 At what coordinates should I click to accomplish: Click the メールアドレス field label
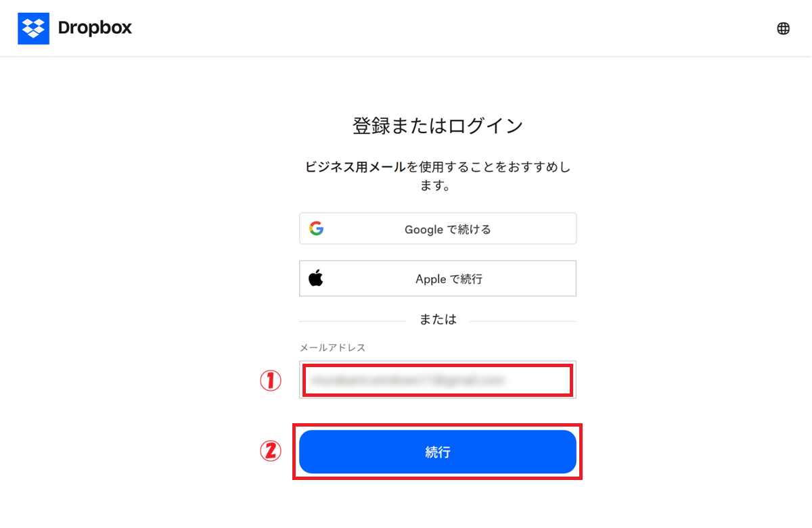pyautogui.click(x=332, y=347)
